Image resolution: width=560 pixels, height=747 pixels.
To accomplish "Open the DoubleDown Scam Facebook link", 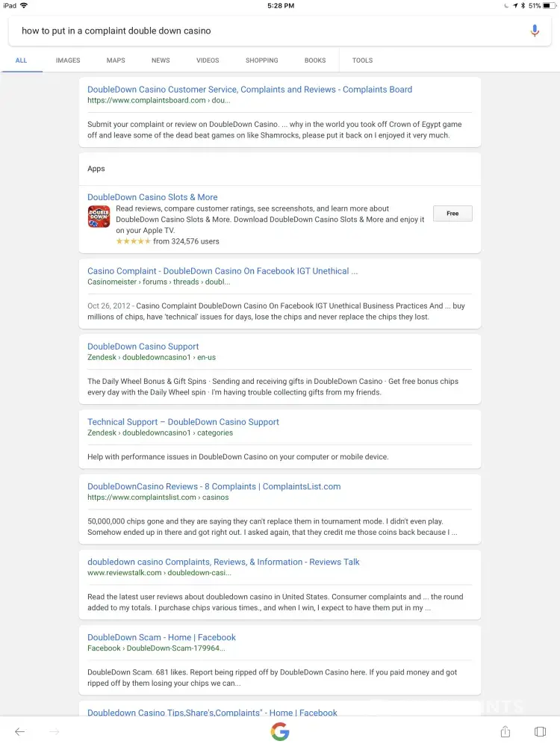I will (161, 637).
